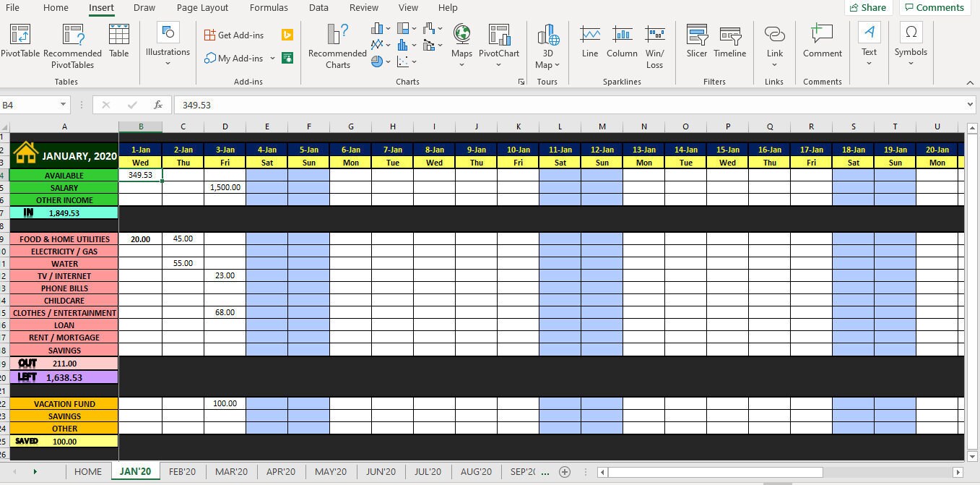The width and height of the screenshot is (980, 485).
Task: Select cell D5 containing 1,500.00
Action: pyautogui.click(x=225, y=187)
